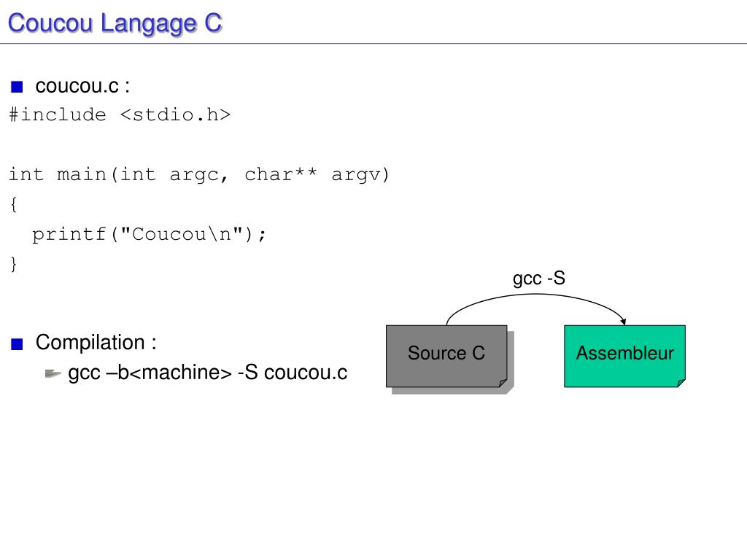Image resolution: width=747 pixels, height=560 pixels.
Task: Click the "coucou.c :" bullet text
Action: [x=82, y=86]
